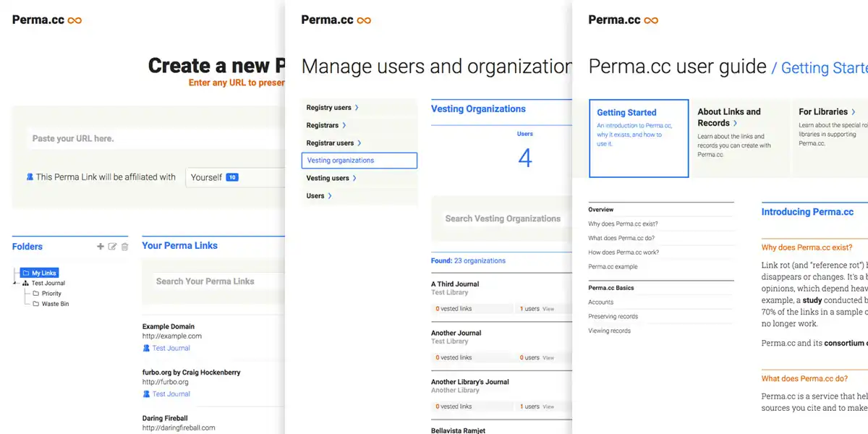Open 'What does Perma.cc do?' guide link
This screenshot has height=434, width=868.
(622, 238)
